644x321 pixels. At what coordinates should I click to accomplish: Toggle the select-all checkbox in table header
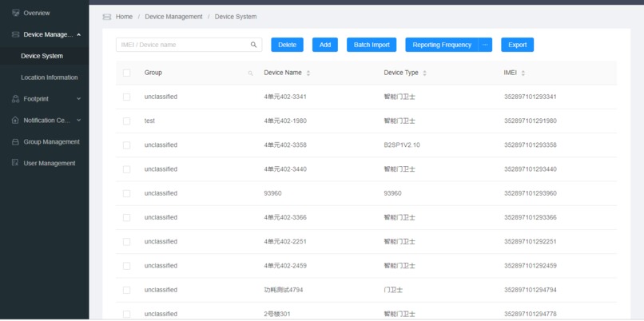[x=126, y=73]
